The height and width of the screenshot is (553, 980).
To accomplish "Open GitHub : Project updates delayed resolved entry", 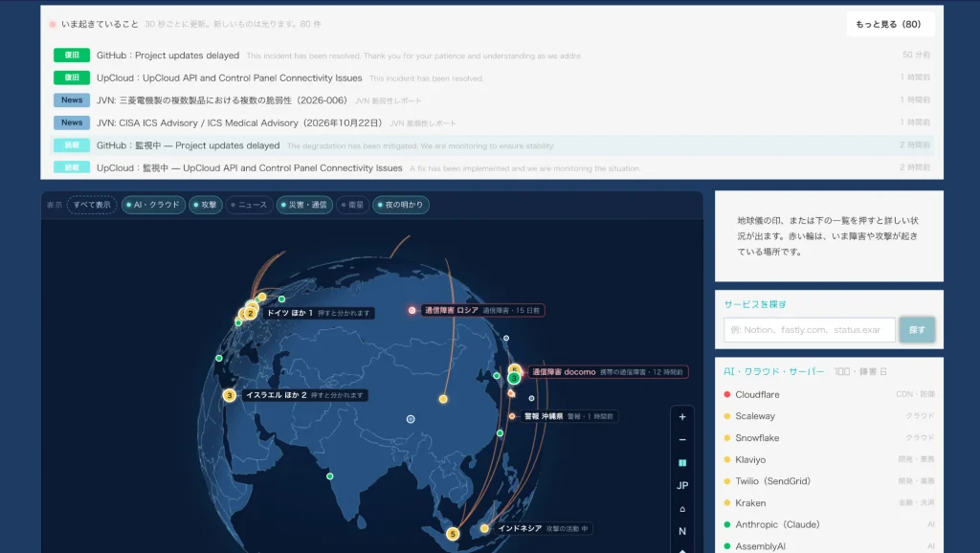I will point(492,55).
